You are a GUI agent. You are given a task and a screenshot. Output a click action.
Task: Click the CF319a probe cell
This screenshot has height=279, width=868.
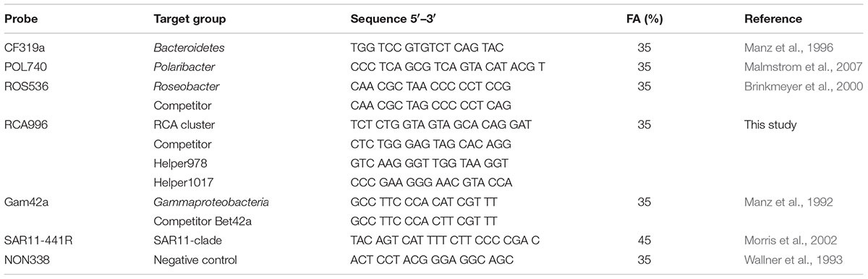tap(22, 48)
